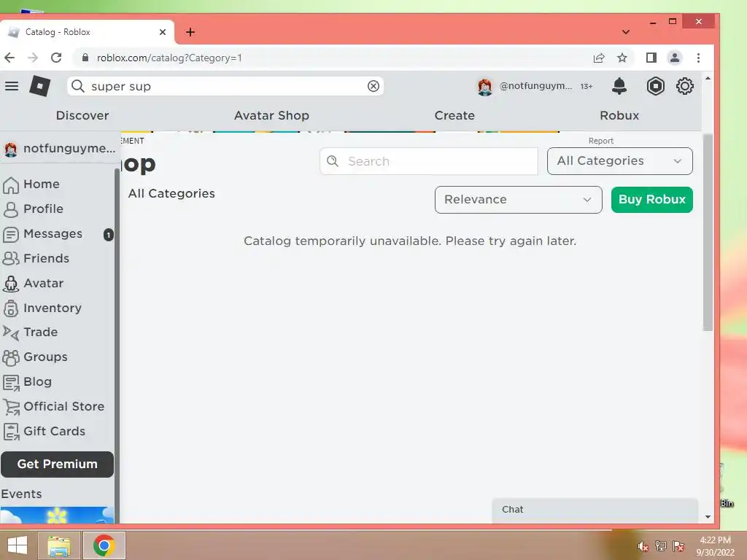
Task: Open the settings gear in Roblox header
Action: click(684, 86)
